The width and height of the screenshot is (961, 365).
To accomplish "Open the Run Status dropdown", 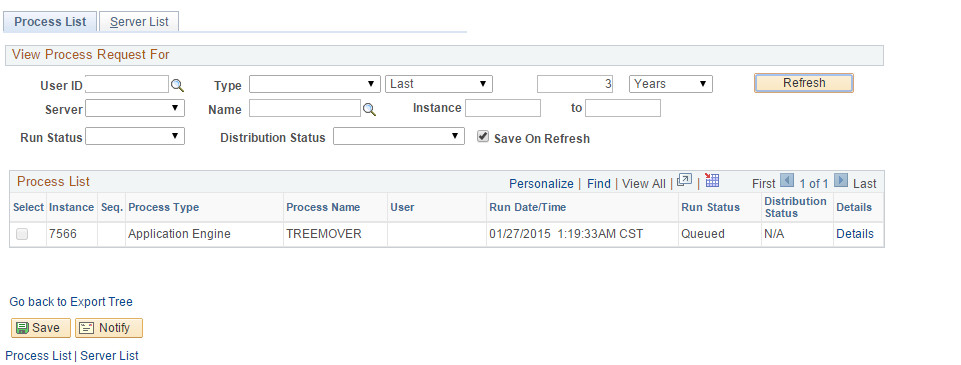I will click(x=135, y=136).
